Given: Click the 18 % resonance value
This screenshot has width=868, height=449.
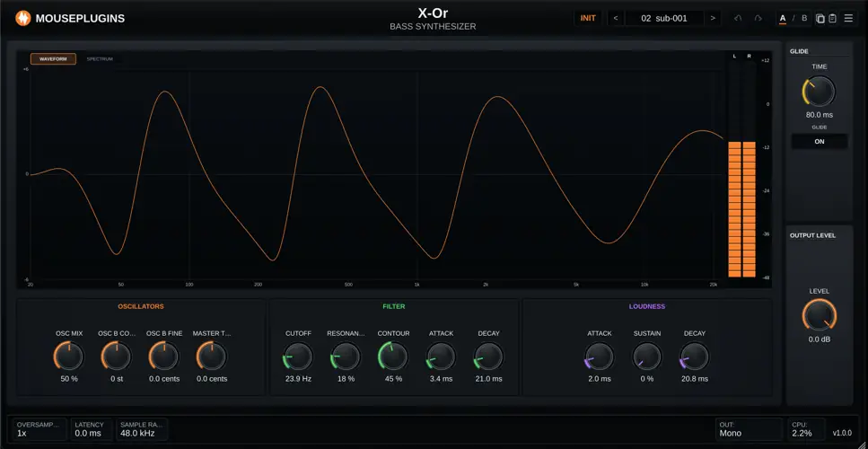Looking at the screenshot, I should (346, 379).
